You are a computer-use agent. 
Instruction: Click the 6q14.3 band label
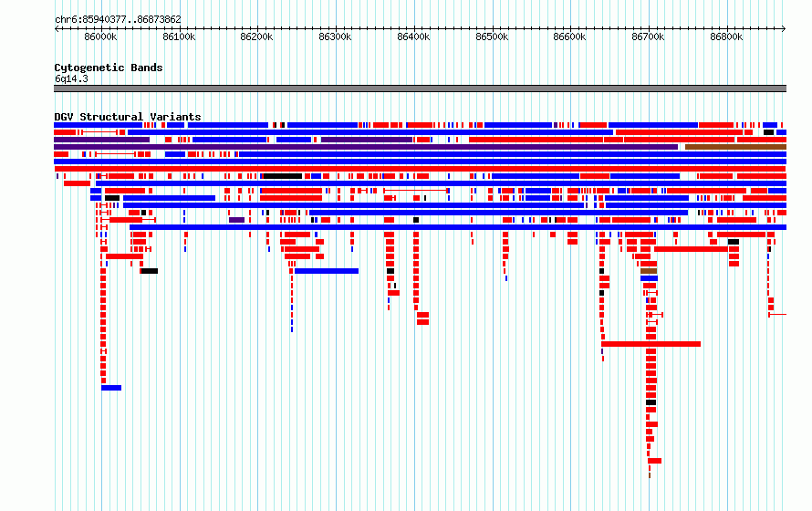(x=71, y=78)
